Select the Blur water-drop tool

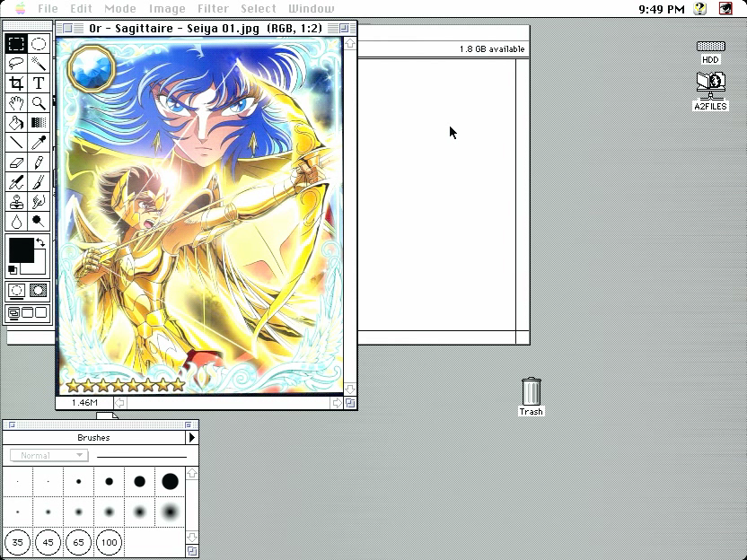click(x=16, y=222)
